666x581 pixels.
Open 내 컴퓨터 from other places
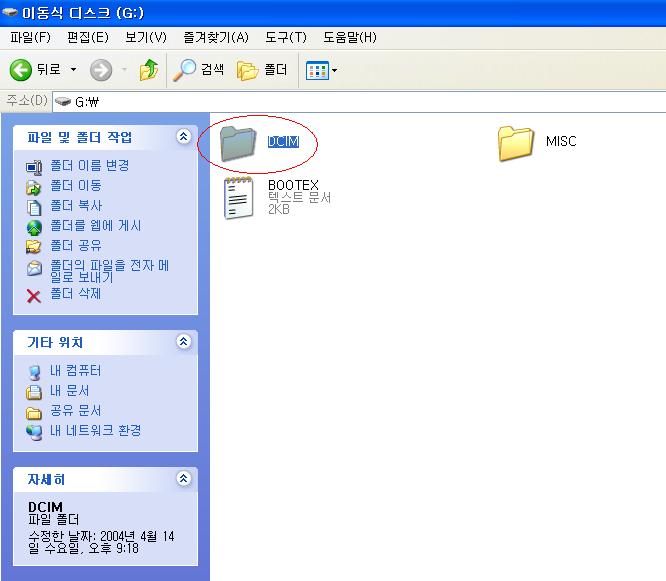click(76, 371)
